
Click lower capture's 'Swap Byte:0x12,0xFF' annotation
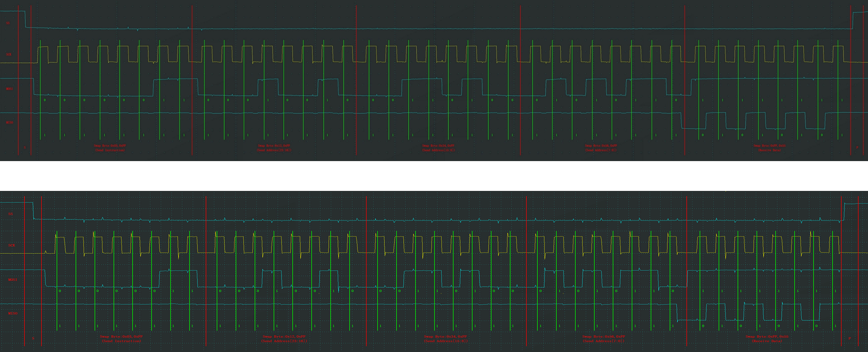[x=284, y=336]
